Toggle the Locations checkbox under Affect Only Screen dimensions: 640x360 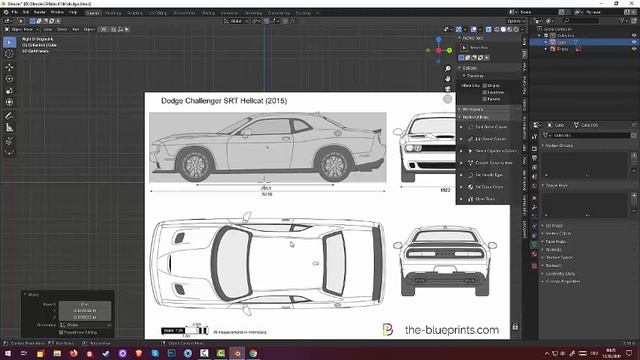(x=485, y=92)
